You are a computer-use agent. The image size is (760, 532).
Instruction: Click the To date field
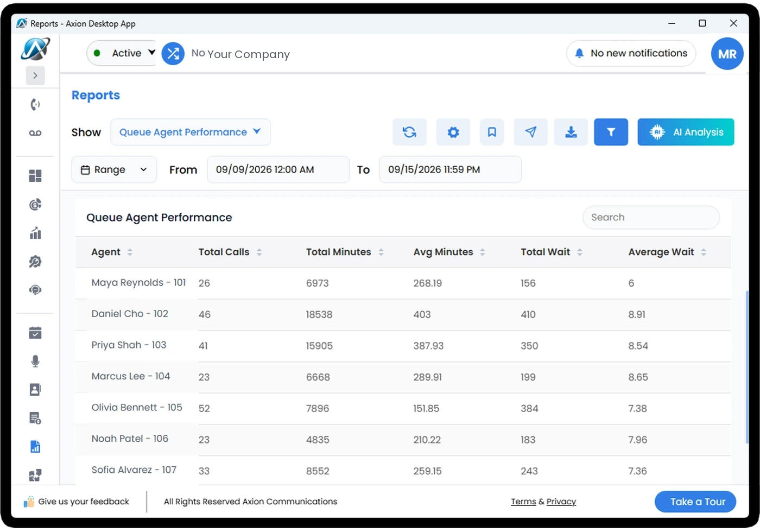(450, 169)
